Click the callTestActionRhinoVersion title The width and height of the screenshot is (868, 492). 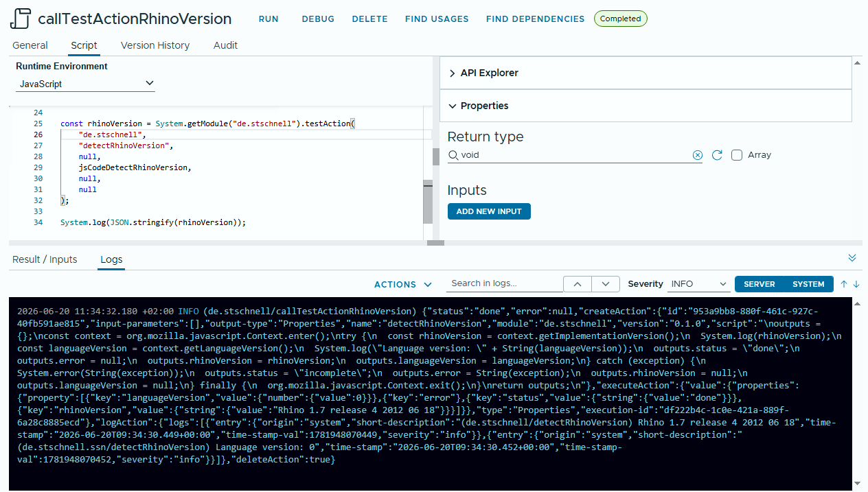(x=135, y=19)
